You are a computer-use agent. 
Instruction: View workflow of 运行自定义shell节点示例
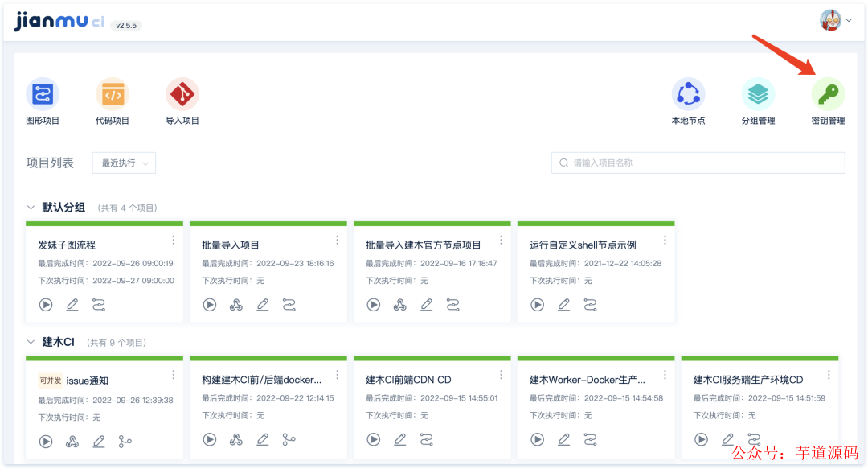click(x=590, y=305)
